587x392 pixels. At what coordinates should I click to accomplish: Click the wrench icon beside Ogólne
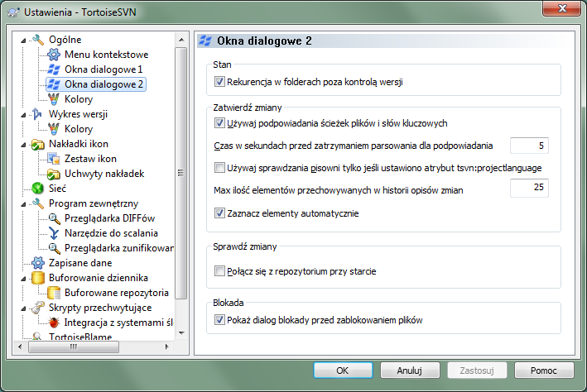38,40
